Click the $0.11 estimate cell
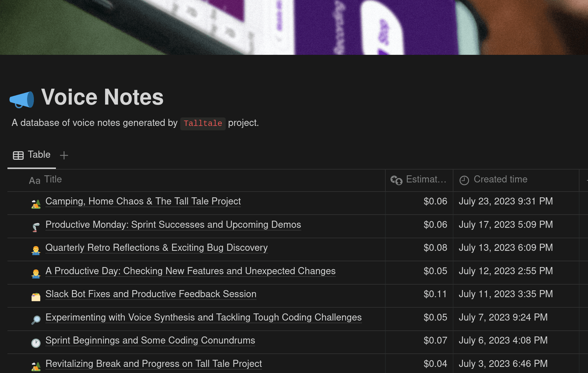 click(x=435, y=294)
